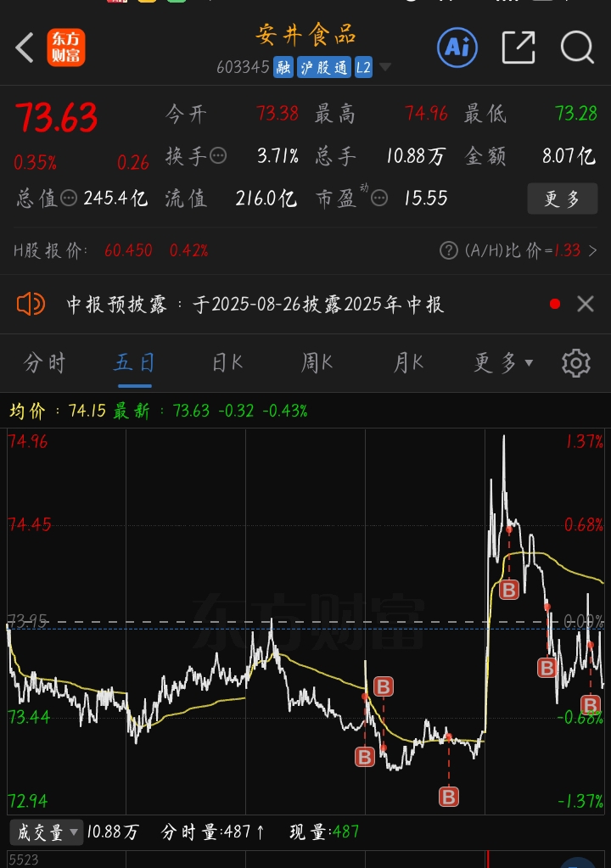Tap the stock code 603345
Image resolution: width=611 pixels, height=868 pixels.
243,68
